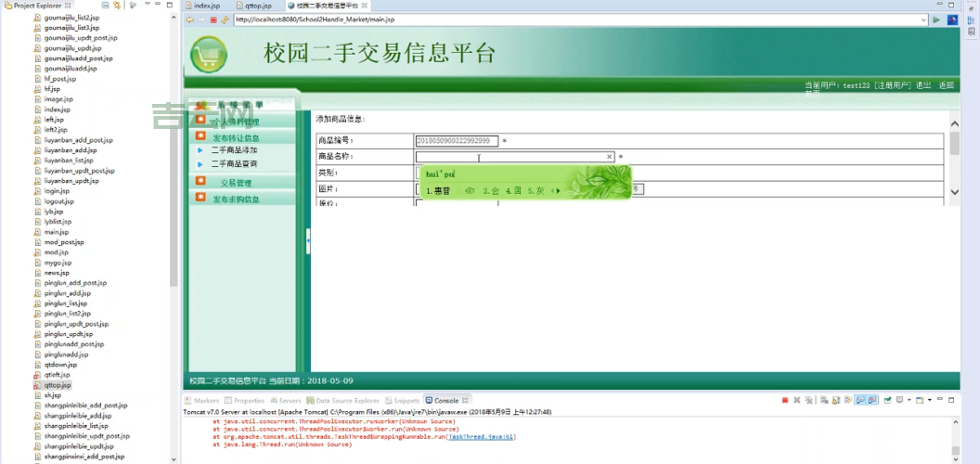Refresh the internal browser page

point(225,19)
